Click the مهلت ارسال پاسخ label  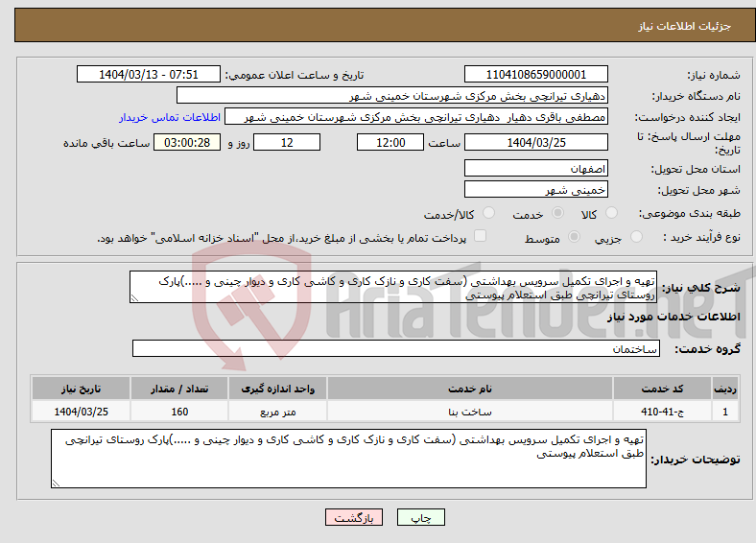point(689,143)
